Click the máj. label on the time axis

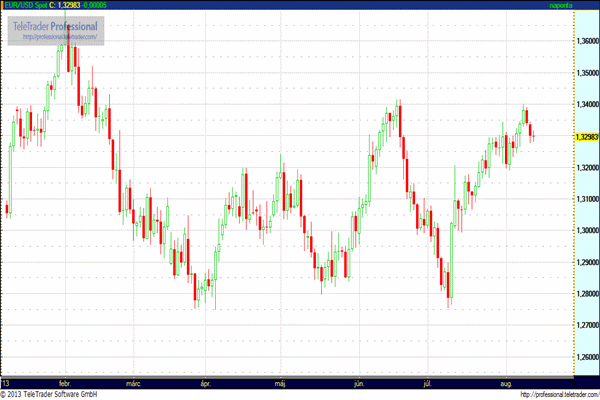pyautogui.click(x=280, y=383)
